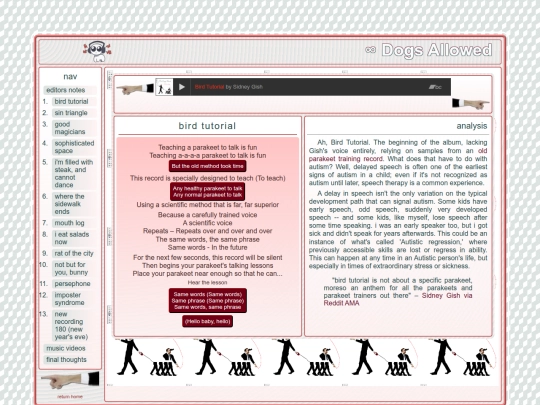540x405 pixels.
Task: Open sin triangle nav entry
Action: click(x=74, y=113)
